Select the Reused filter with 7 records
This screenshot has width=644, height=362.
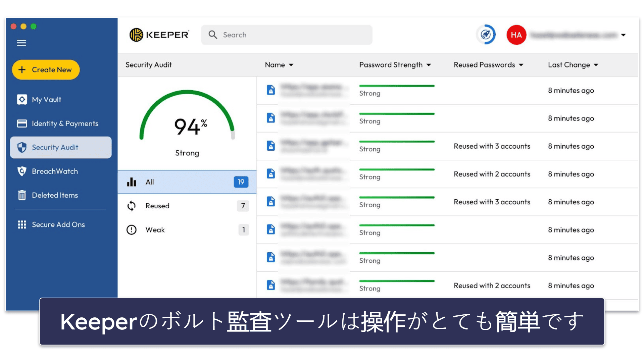click(x=187, y=206)
